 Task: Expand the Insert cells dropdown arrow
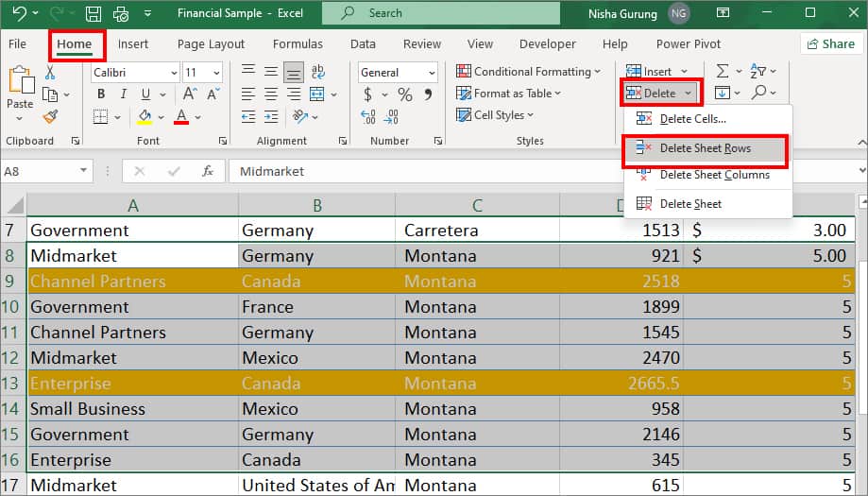[x=684, y=72]
